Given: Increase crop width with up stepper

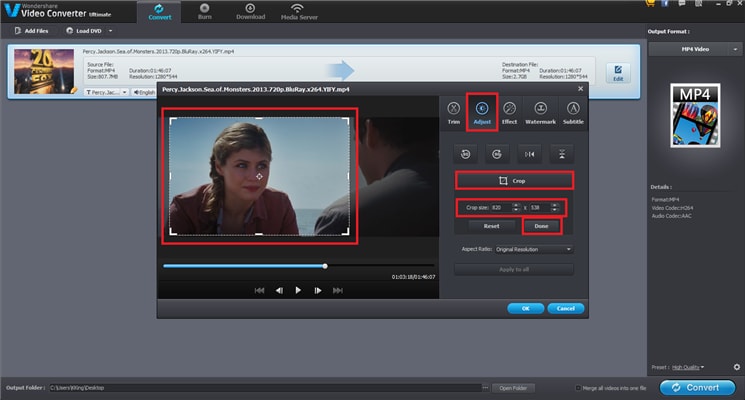Looking at the screenshot, I should tap(516, 205).
